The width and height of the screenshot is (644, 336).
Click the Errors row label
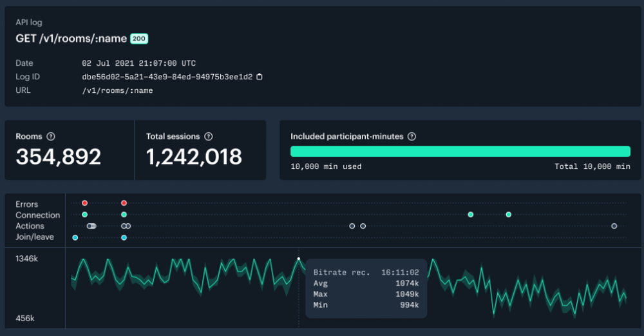coord(27,204)
